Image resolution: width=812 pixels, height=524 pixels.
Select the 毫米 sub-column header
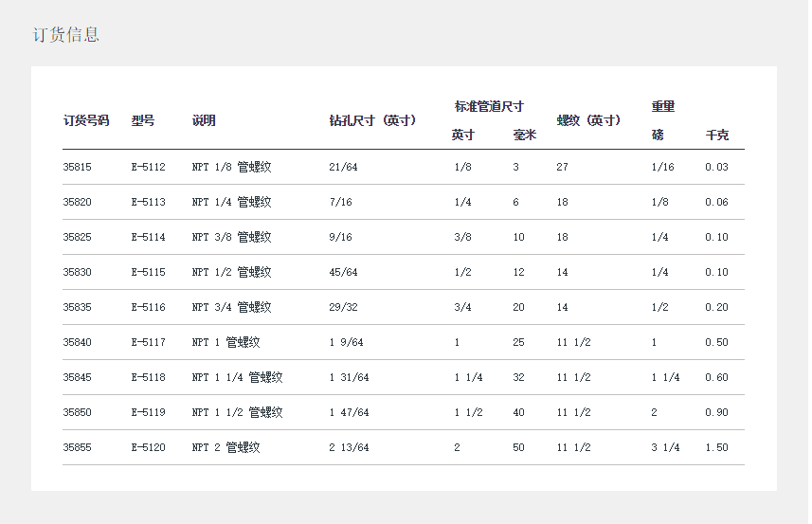click(x=525, y=136)
